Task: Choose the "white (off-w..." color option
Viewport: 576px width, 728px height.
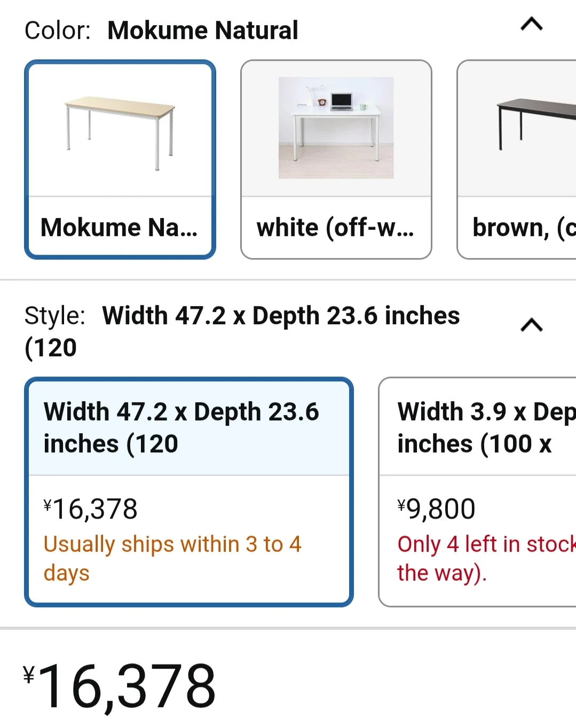Action: pyautogui.click(x=335, y=228)
